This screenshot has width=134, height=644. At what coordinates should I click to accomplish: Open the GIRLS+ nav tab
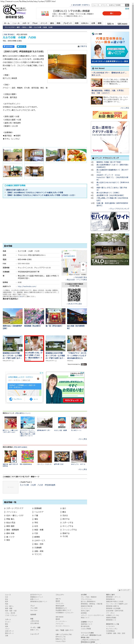click(85, 23)
